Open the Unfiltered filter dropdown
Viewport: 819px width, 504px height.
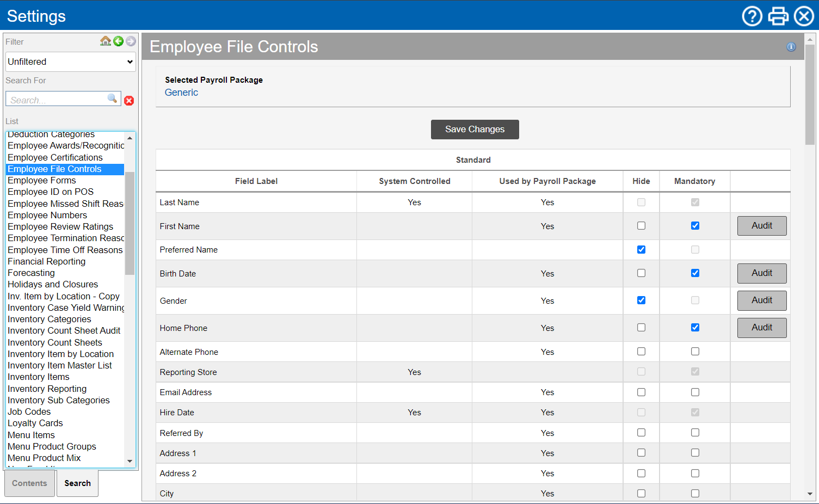[71, 62]
